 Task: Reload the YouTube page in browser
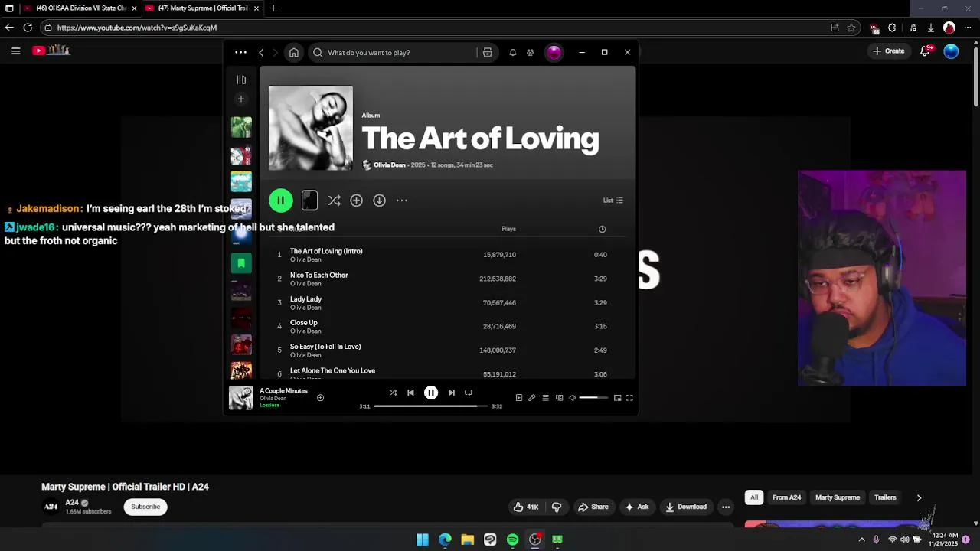tap(28, 28)
